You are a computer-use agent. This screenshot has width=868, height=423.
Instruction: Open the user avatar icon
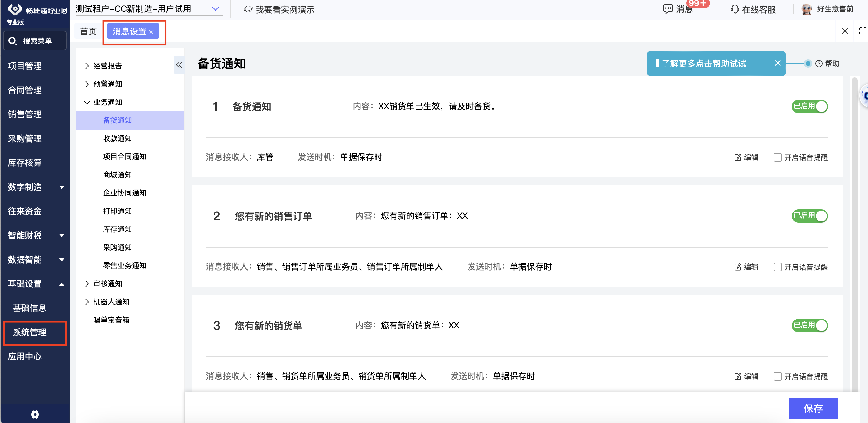click(x=807, y=9)
